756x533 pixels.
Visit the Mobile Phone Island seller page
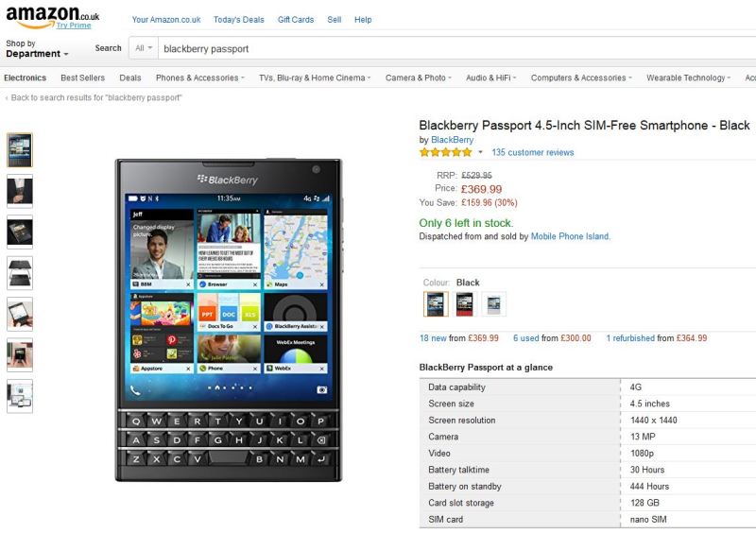tap(570, 236)
